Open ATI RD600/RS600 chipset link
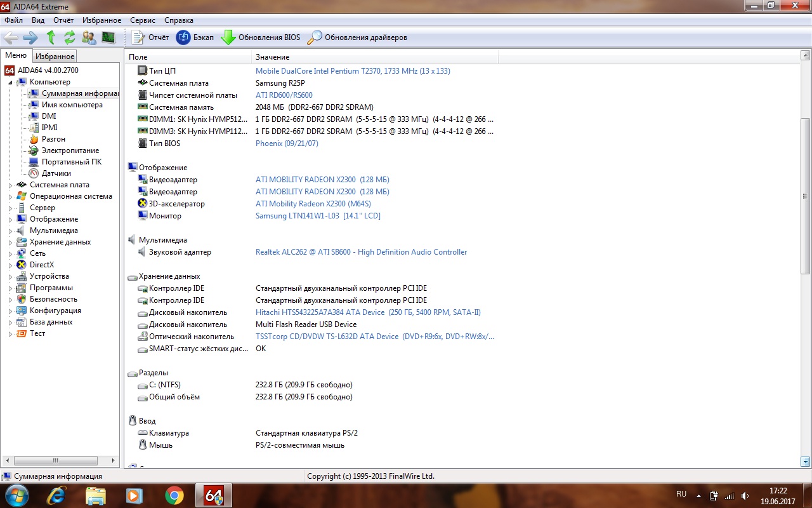This screenshot has width=812, height=508. coord(284,95)
